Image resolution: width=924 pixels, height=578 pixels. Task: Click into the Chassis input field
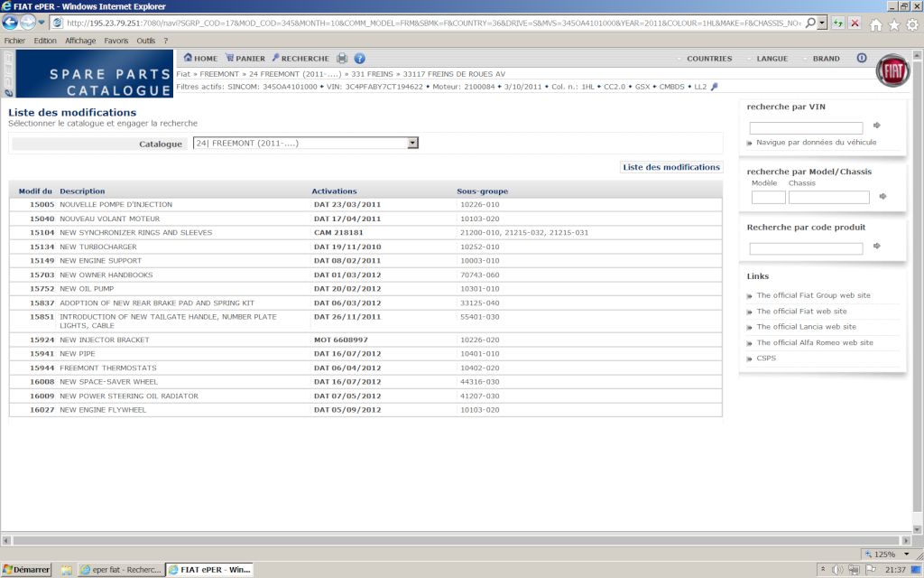click(x=828, y=198)
